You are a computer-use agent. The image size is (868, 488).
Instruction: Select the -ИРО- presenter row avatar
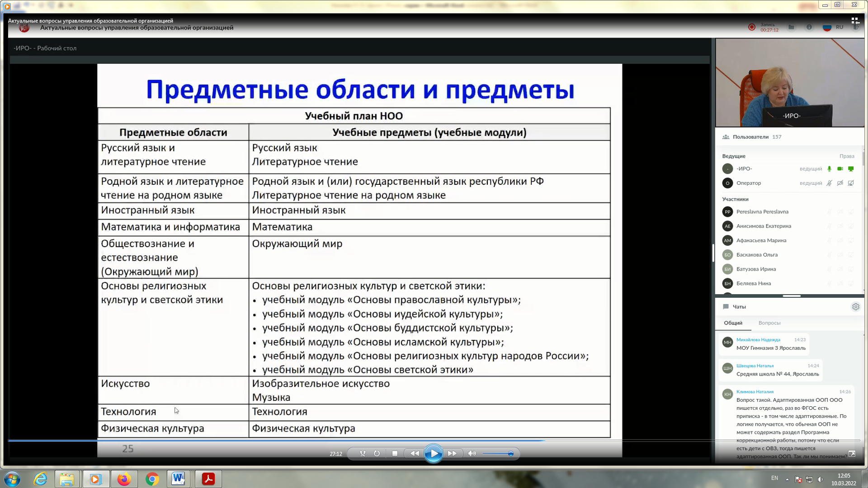click(727, 169)
